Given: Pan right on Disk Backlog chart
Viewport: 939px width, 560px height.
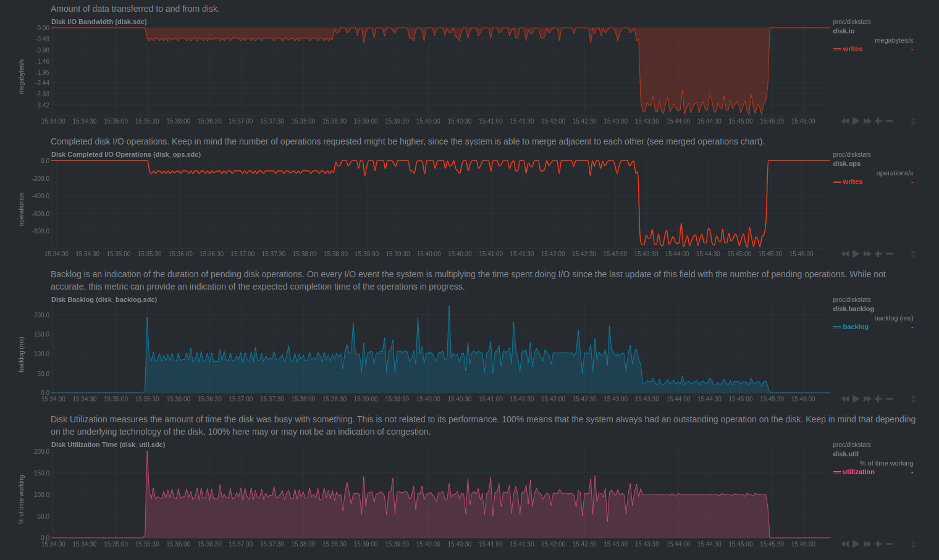Looking at the screenshot, I should 867,399.
